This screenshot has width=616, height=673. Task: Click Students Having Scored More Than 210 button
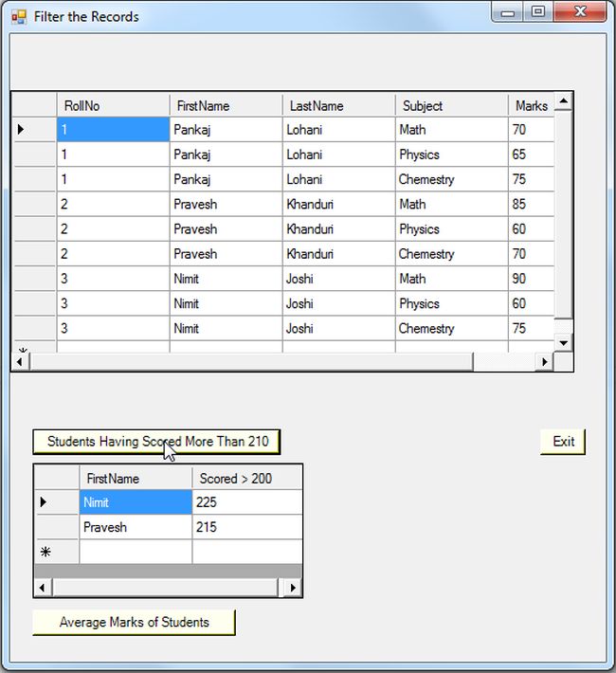click(156, 442)
